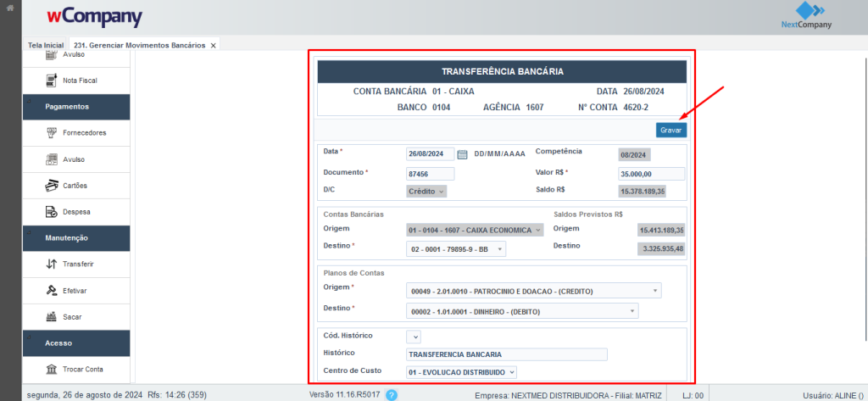The width and height of the screenshot is (868, 401).
Task: Click Saldos Previstos Origem value 15.413.189,35
Action: pyautogui.click(x=661, y=229)
